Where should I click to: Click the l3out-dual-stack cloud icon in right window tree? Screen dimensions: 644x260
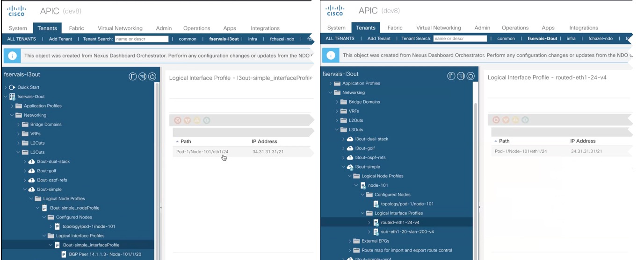coord(350,139)
